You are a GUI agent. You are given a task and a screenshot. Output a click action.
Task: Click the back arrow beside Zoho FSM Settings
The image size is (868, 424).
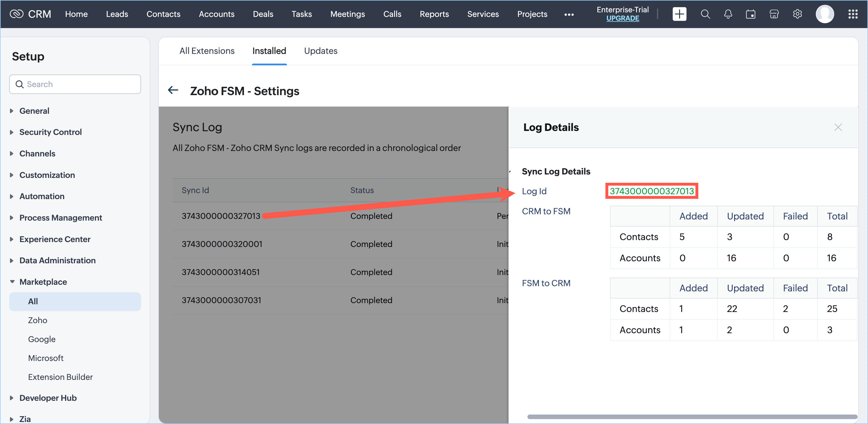tap(173, 90)
